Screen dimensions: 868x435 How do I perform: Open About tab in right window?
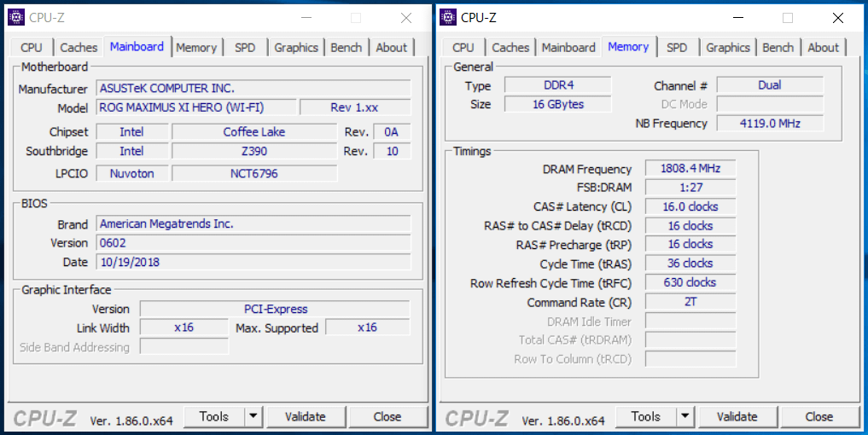click(823, 48)
